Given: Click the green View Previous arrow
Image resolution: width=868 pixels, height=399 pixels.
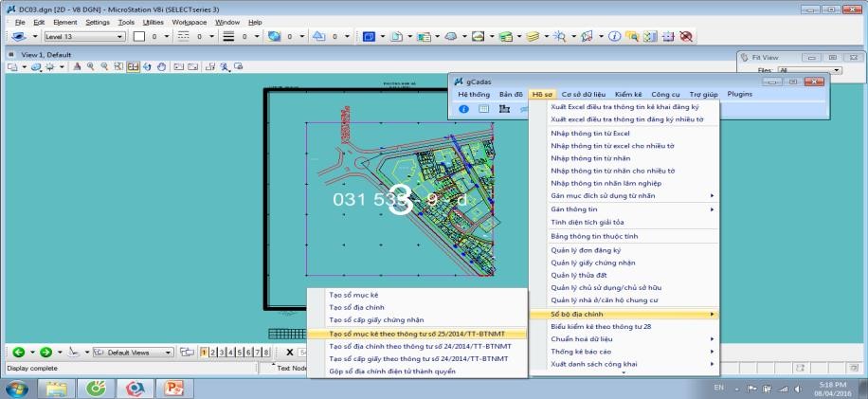Looking at the screenshot, I should click(x=17, y=352).
